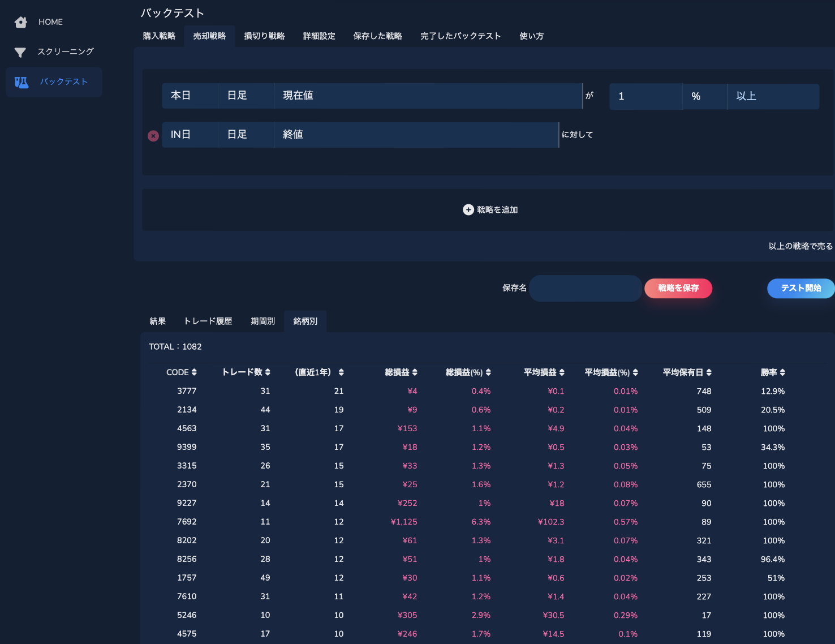
Task: Click 戦略を保存 button
Action: click(678, 289)
